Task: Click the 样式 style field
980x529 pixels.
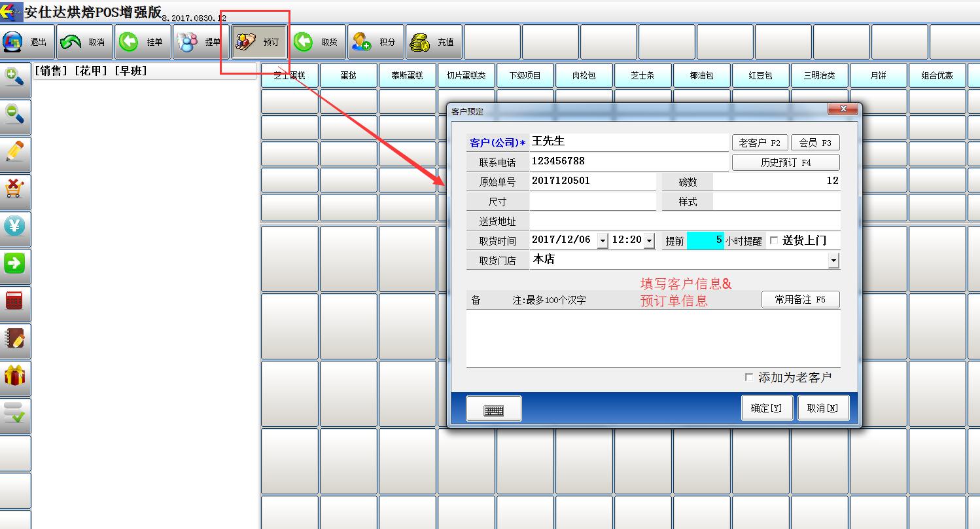Action: tap(777, 202)
